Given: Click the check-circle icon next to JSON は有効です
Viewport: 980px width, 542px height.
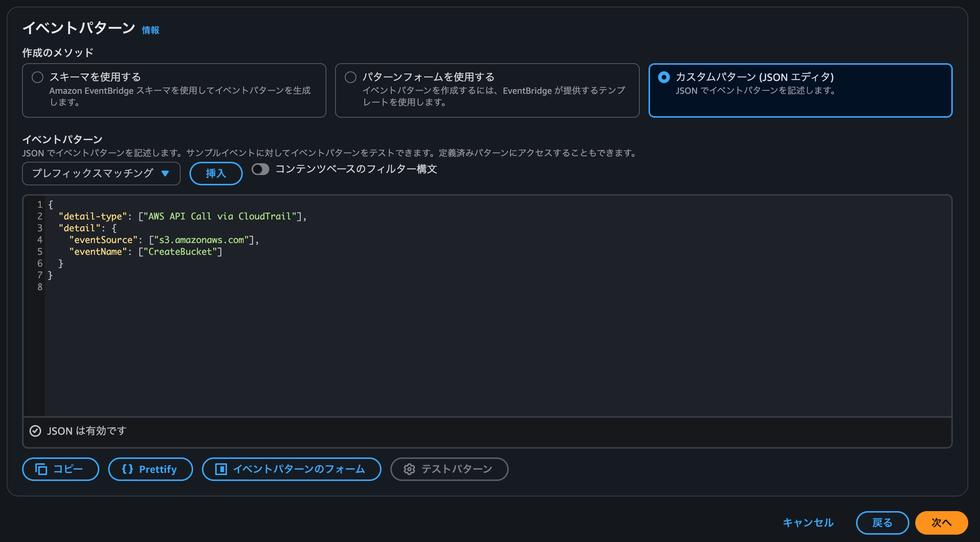Looking at the screenshot, I should tap(35, 431).
